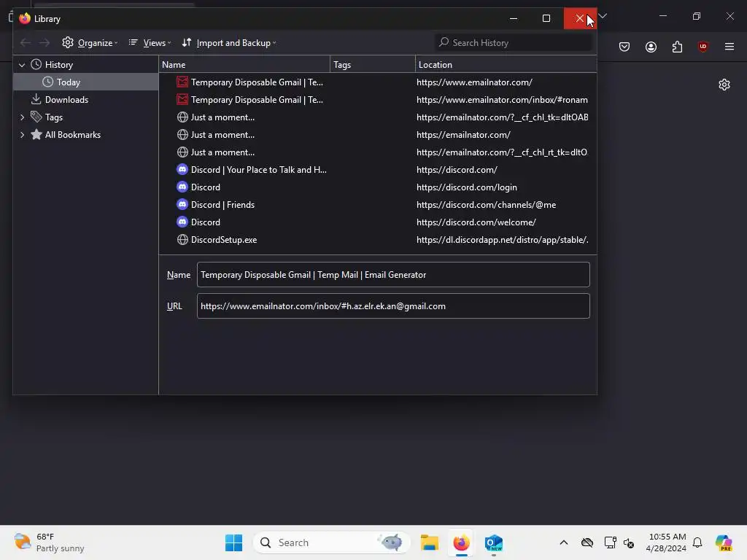Image resolution: width=747 pixels, height=560 pixels.
Task: Select Discord entry for discord.com/login
Action: pyautogui.click(x=378, y=187)
